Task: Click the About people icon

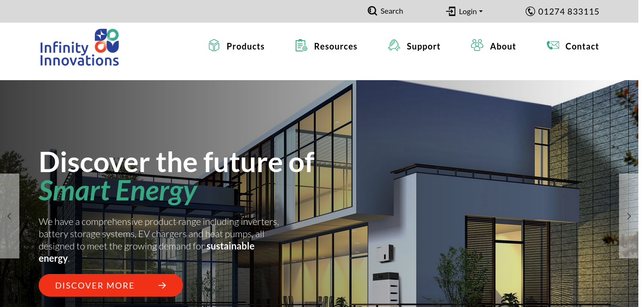Action: (477, 45)
